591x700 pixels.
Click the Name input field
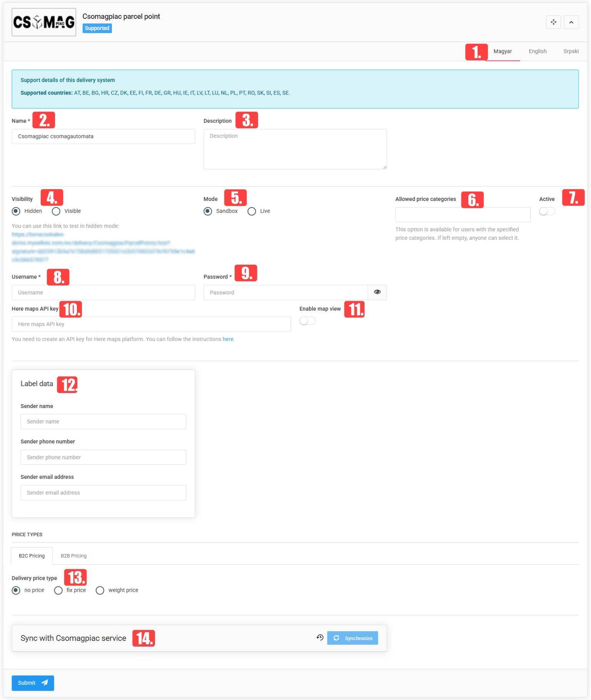coord(103,136)
